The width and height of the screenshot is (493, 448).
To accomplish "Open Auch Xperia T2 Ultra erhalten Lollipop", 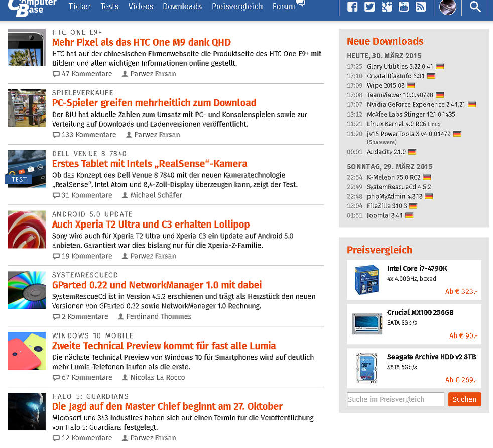I will (151, 225).
